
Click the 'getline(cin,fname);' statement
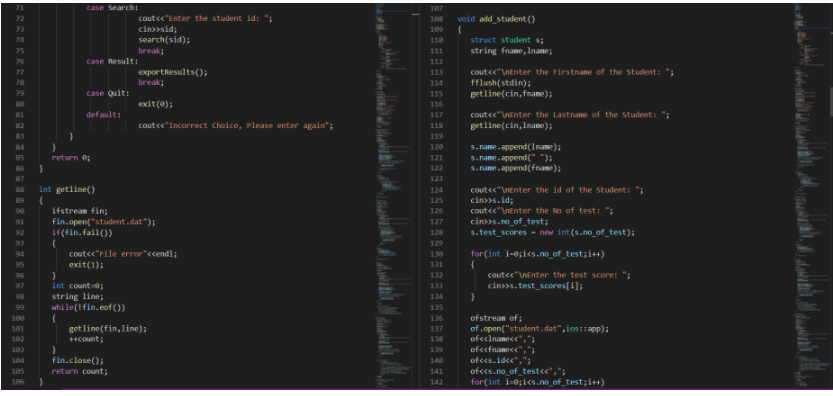point(511,94)
